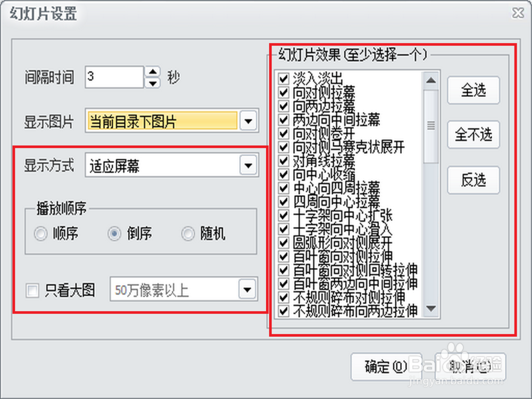Open the 显示方式 dropdown

click(x=247, y=165)
